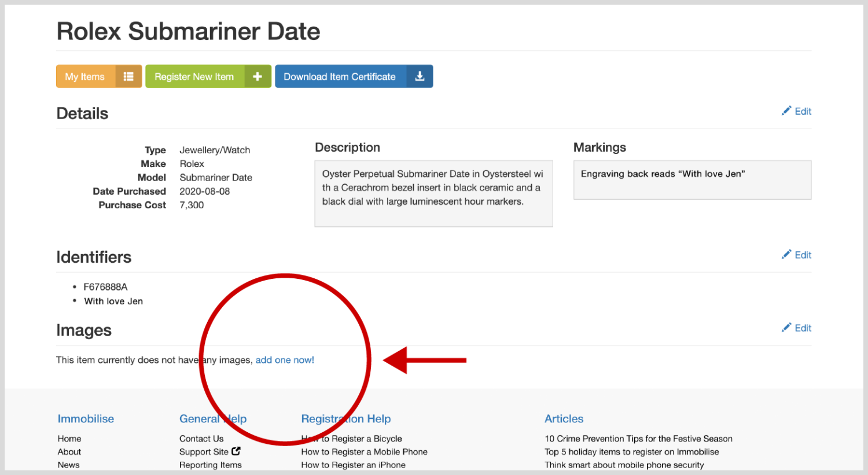This screenshot has width=868, height=475.
Task: Open the About footer link
Action: [x=69, y=452]
